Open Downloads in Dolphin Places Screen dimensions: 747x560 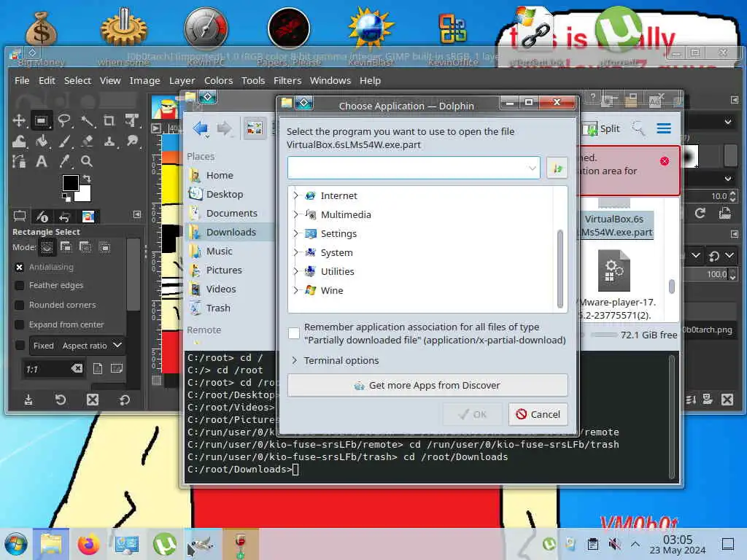pos(230,233)
